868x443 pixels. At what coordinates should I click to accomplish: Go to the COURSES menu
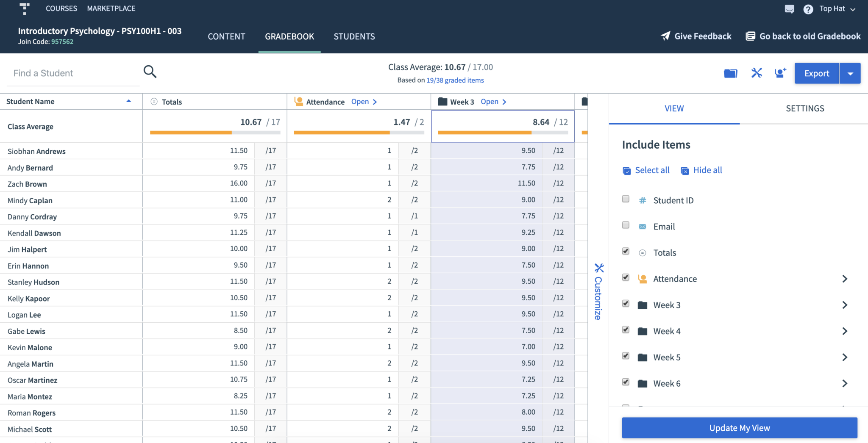[x=61, y=8]
